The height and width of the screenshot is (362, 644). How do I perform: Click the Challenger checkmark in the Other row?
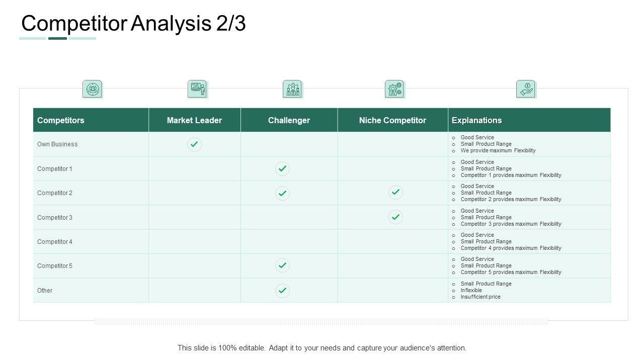coord(282,291)
